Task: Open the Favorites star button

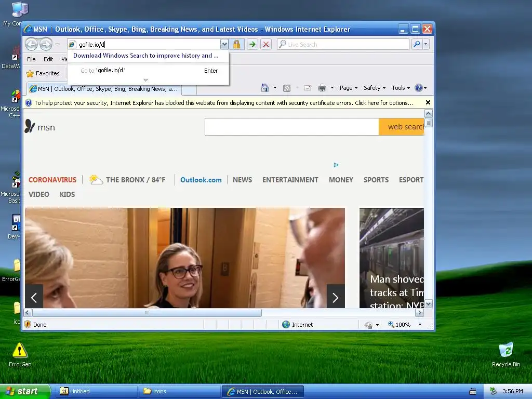Action: (43, 73)
